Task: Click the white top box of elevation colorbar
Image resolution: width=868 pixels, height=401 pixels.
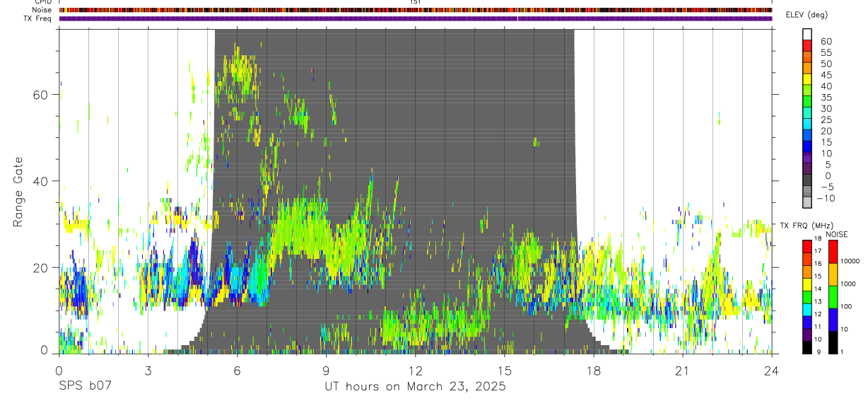Action: click(x=807, y=34)
